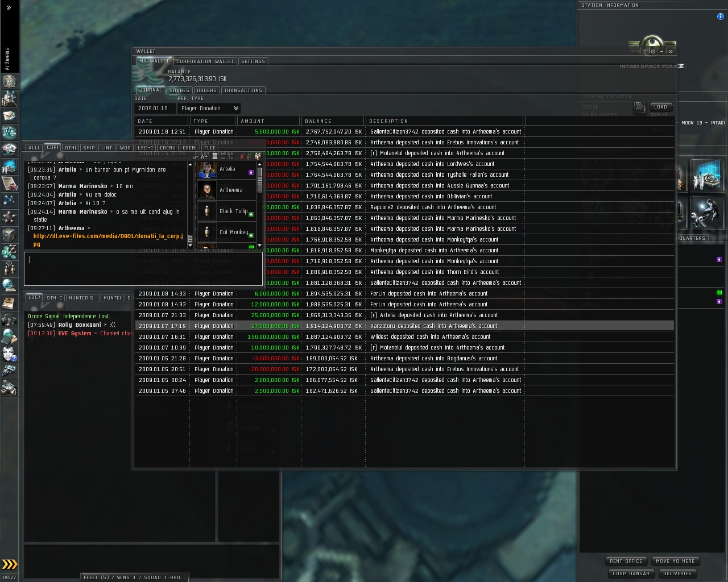This screenshot has height=582, width=728.
Task: Open the Help face icon with question mark
Action: (x=9, y=354)
